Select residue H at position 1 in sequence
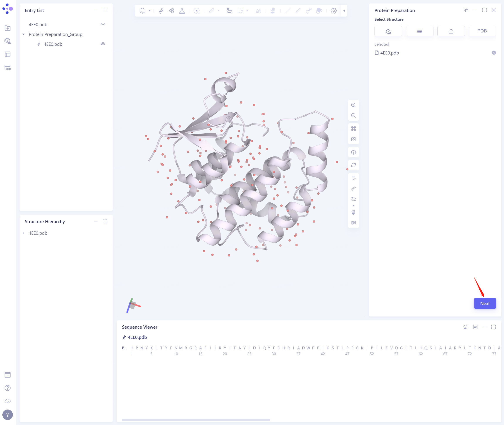The height and width of the screenshot is (425, 504). tap(132, 348)
